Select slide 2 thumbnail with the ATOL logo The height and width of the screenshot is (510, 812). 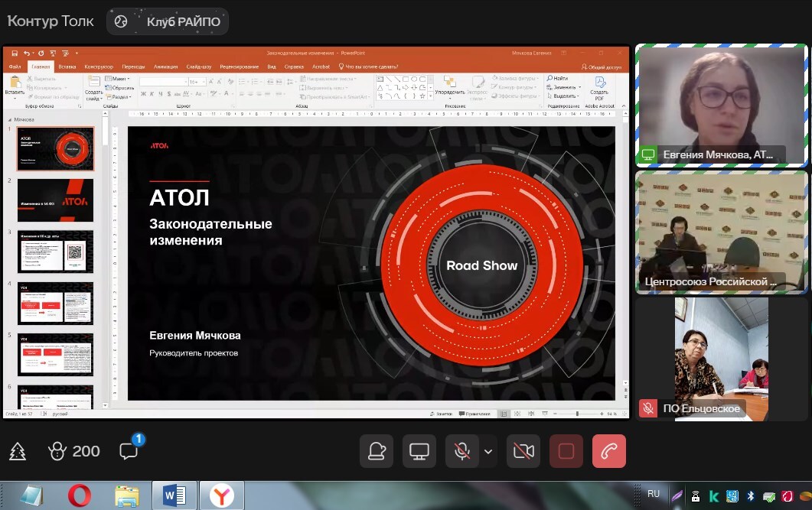(x=55, y=200)
